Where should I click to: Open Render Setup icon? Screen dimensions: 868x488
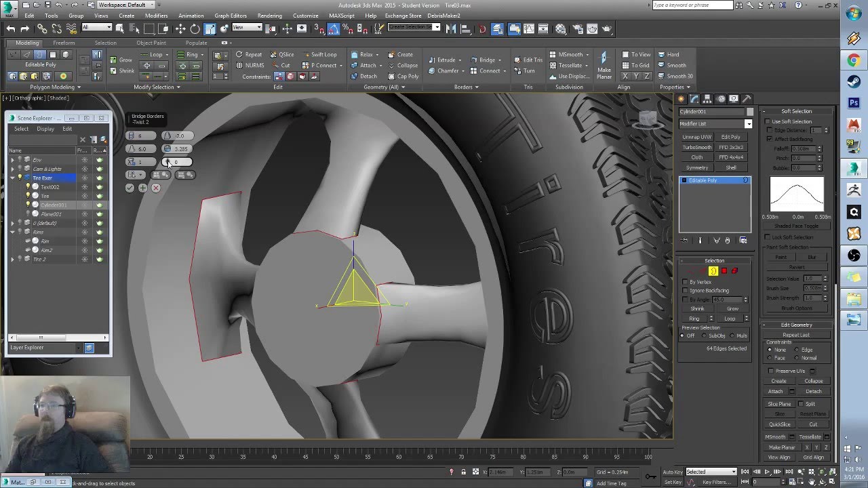(577, 28)
